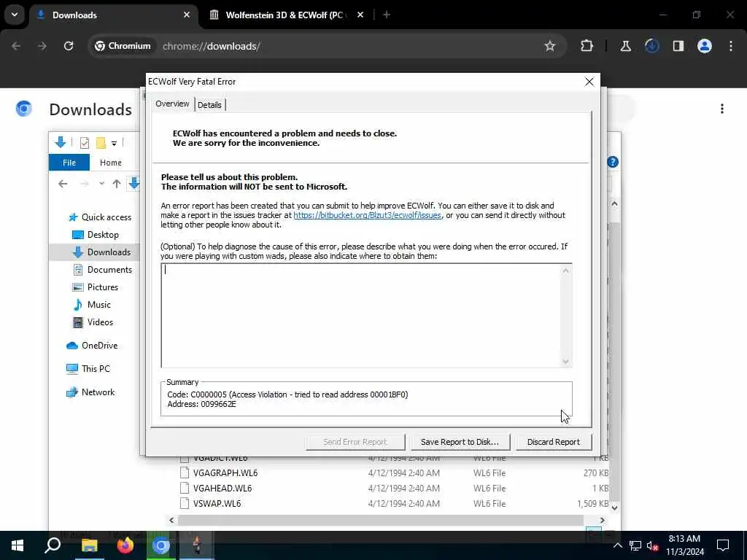Click the Chromium forward button
This screenshot has height=560, width=747.
point(42,46)
